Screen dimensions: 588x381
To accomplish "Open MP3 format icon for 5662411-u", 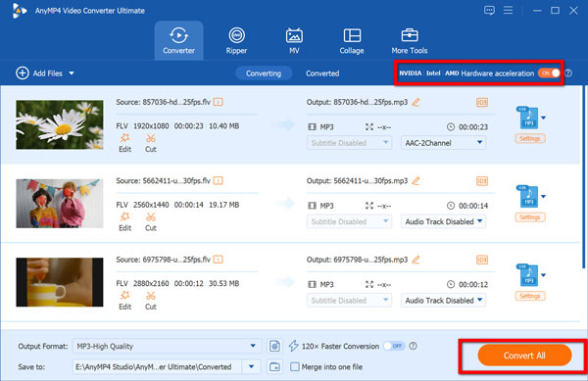I will tap(528, 196).
